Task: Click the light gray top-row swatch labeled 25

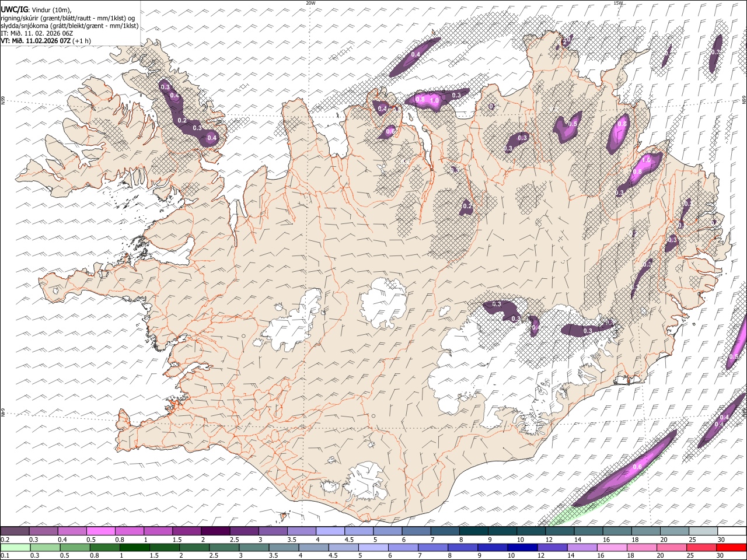Action: click(x=703, y=531)
